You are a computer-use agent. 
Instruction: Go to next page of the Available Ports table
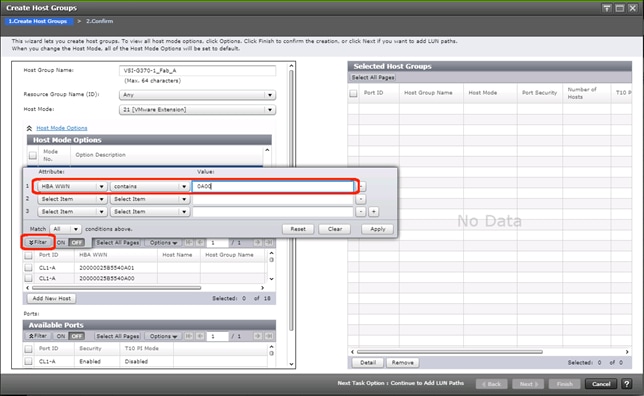[257, 336]
